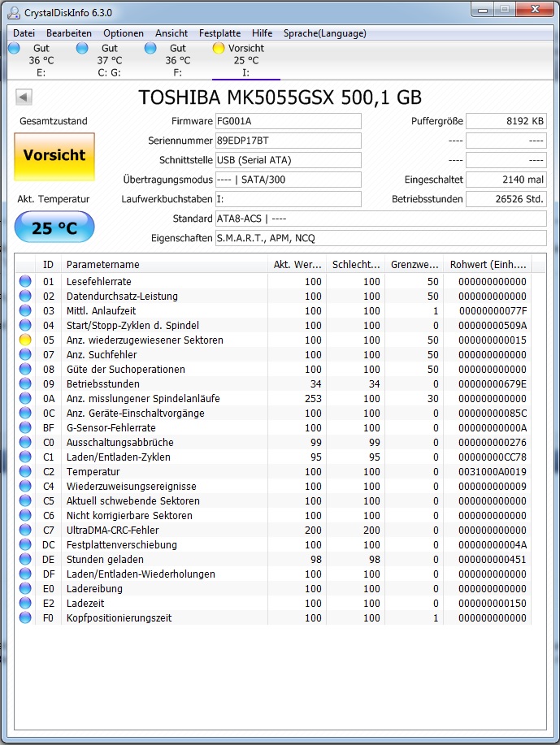Click raw value 00000000CC78 for Laden/Entladen-Zyklen
Screen dimensions: 560x745
coord(493,457)
